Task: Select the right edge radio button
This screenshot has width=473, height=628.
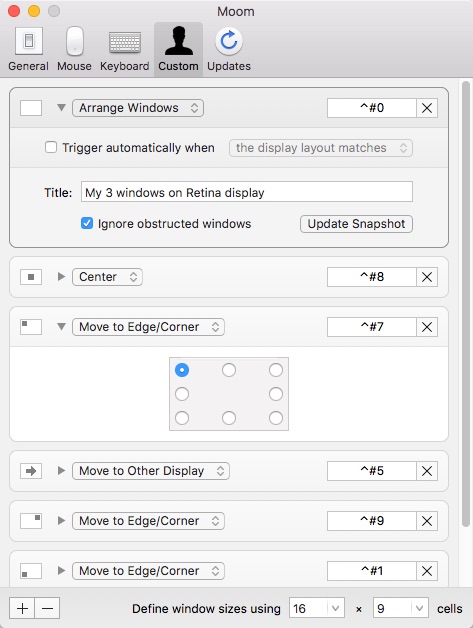Action: tap(276, 394)
